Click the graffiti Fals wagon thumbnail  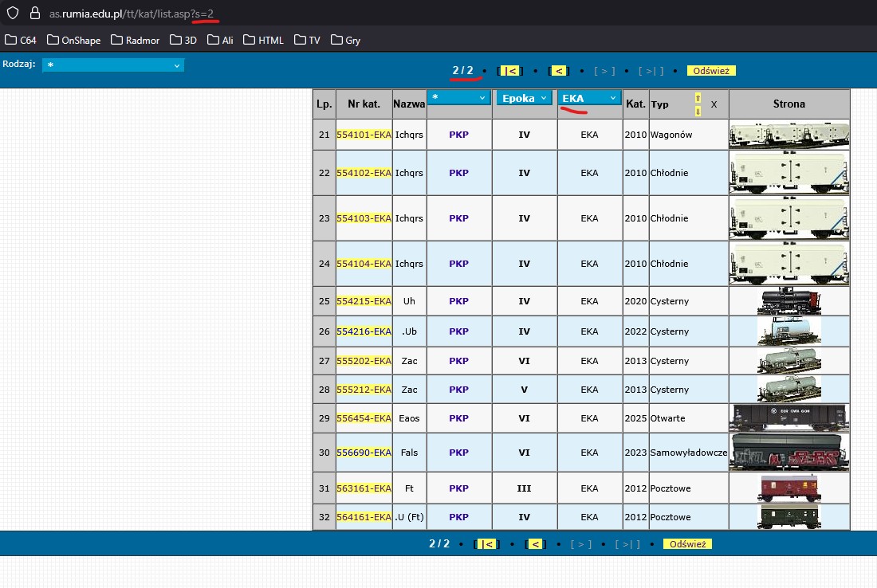[789, 453]
